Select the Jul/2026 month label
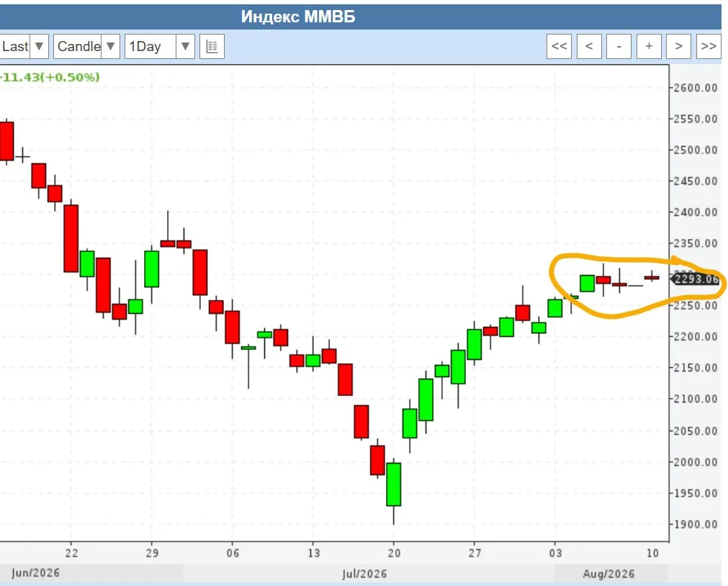Screen dimensions: 728x586 click(364, 574)
